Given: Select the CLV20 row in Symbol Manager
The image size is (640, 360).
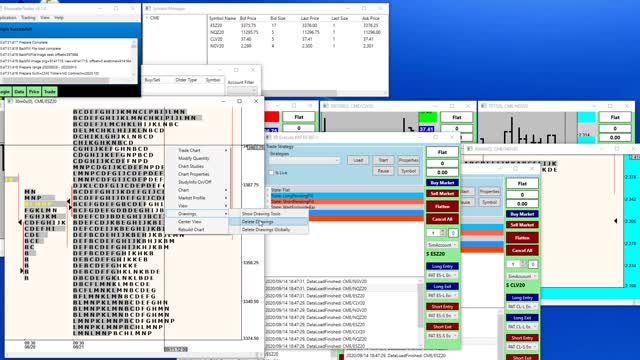Looking at the screenshot, I should [x=297, y=39].
